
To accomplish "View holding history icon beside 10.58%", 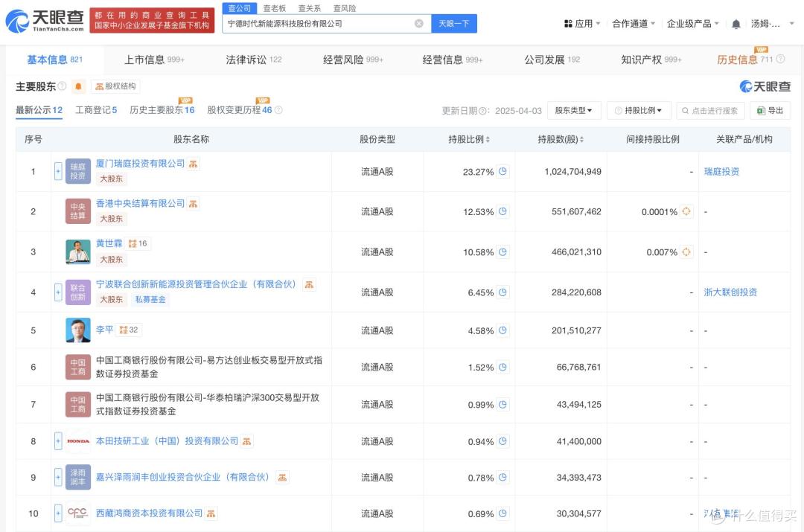I will [x=503, y=252].
